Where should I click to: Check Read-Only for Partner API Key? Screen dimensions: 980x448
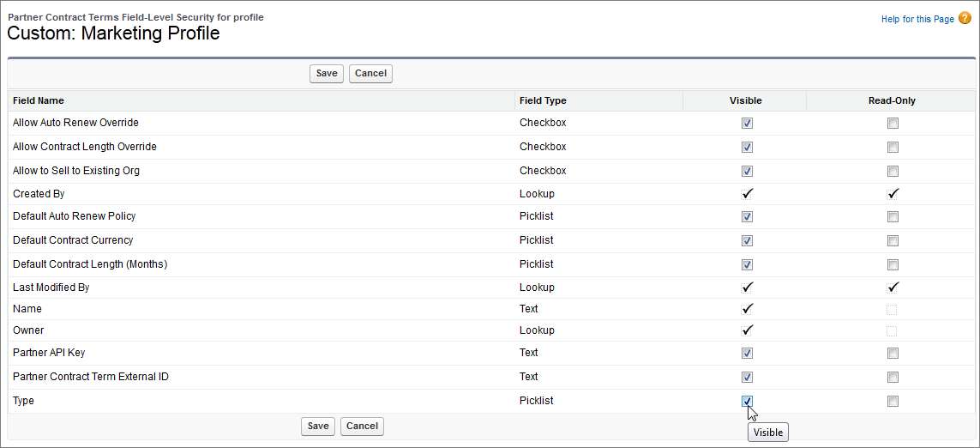[893, 353]
